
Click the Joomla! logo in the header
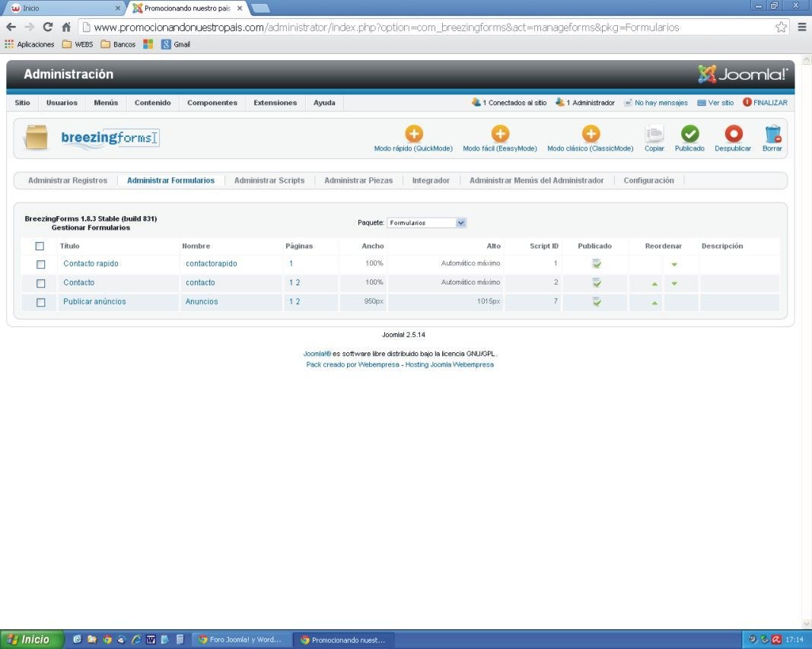743,75
